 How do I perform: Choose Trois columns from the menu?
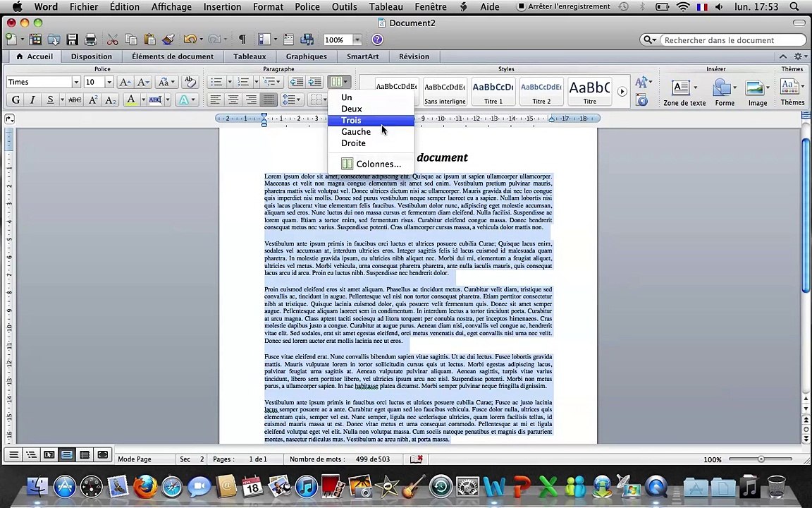(x=371, y=120)
